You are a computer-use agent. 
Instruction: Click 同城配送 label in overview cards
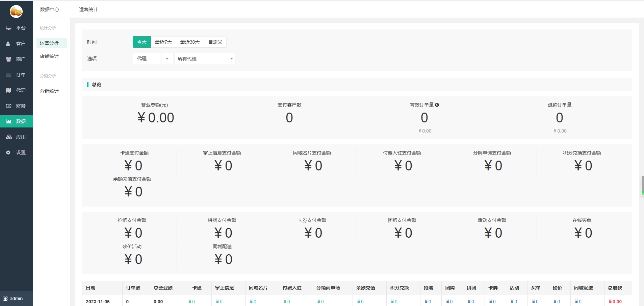click(222, 246)
